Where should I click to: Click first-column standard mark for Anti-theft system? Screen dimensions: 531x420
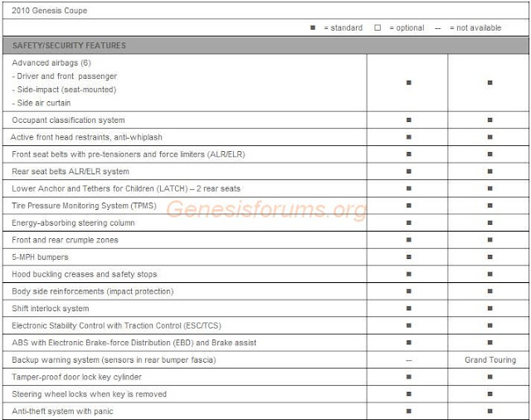(x=409, y=411)
